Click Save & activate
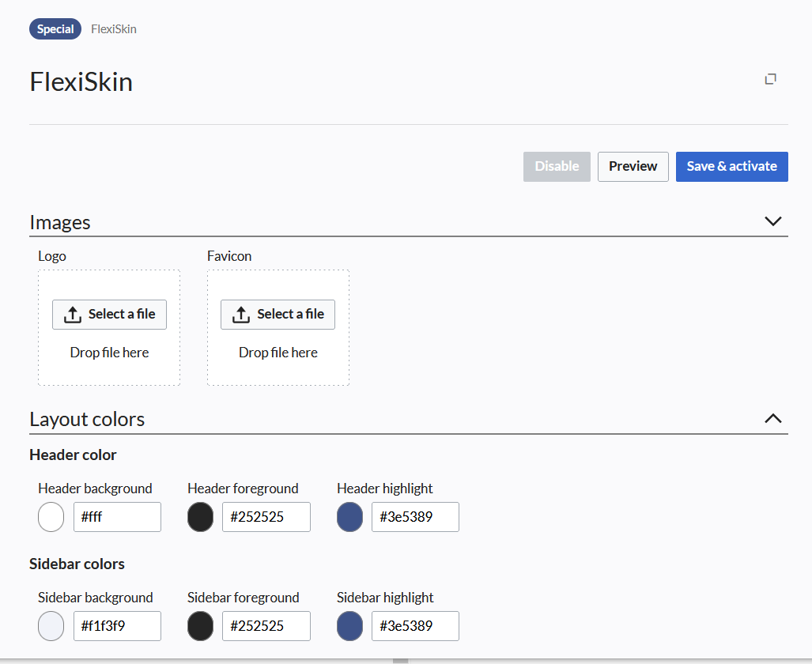Screen dimensions: 812x664 click(731, 167)
